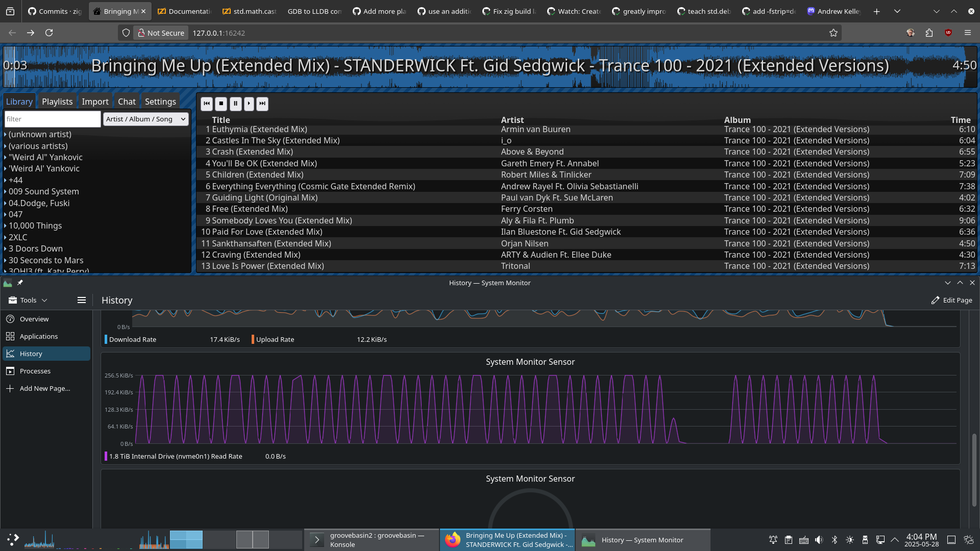Open the Chat tab
Screen dimensions: 980x551
click(127, 102)
